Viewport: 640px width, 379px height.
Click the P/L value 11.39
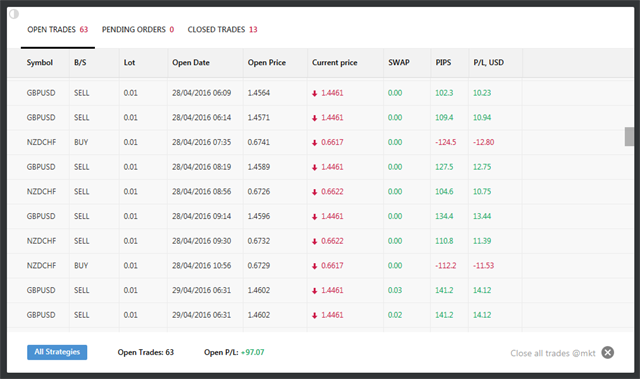(482, 241)
